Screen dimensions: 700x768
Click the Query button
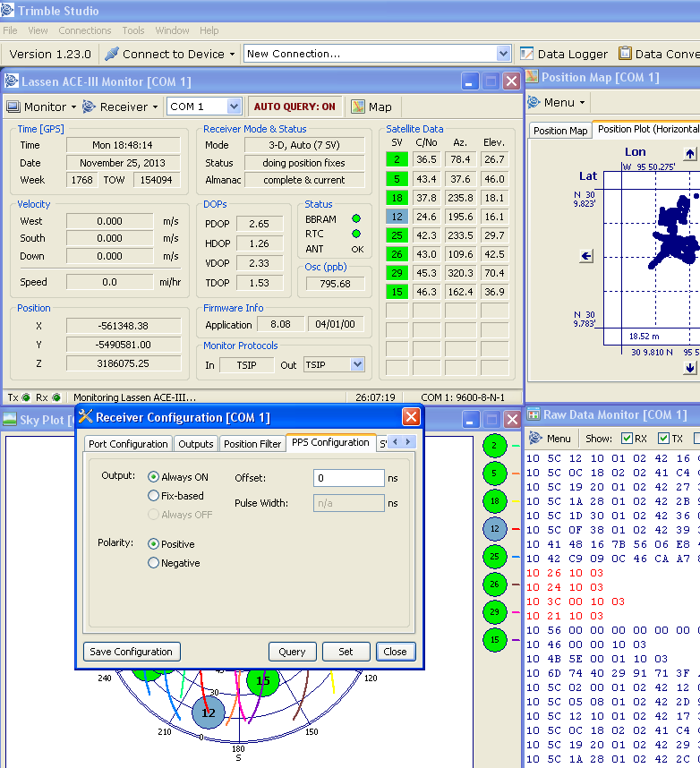click(293, 652)
